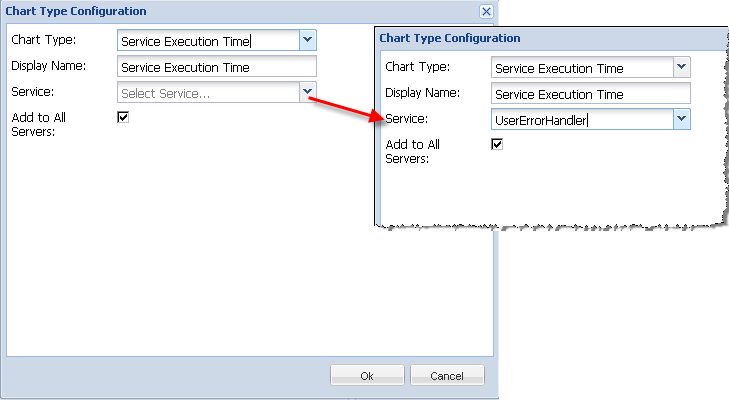The height and width of the screenshot is (400, 729).
Task: Click the empty 'Select Service...' field
Action: pyautogui.click(x=207, y=93)
